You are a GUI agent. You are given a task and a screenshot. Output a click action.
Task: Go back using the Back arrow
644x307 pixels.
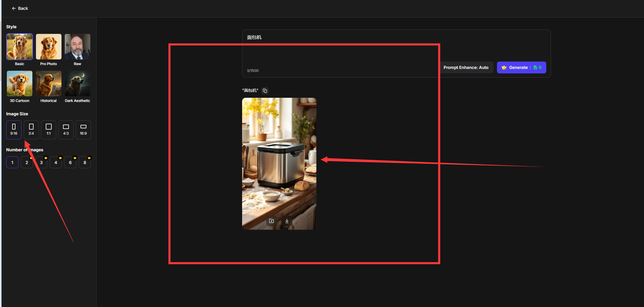click(x=20, y=8)
